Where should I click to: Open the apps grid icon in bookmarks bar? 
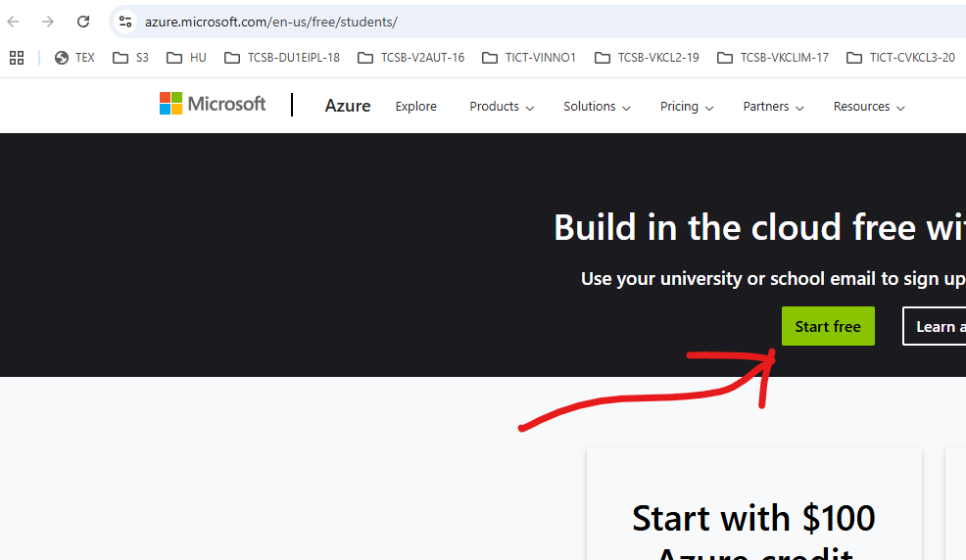[x=17, y=58]
